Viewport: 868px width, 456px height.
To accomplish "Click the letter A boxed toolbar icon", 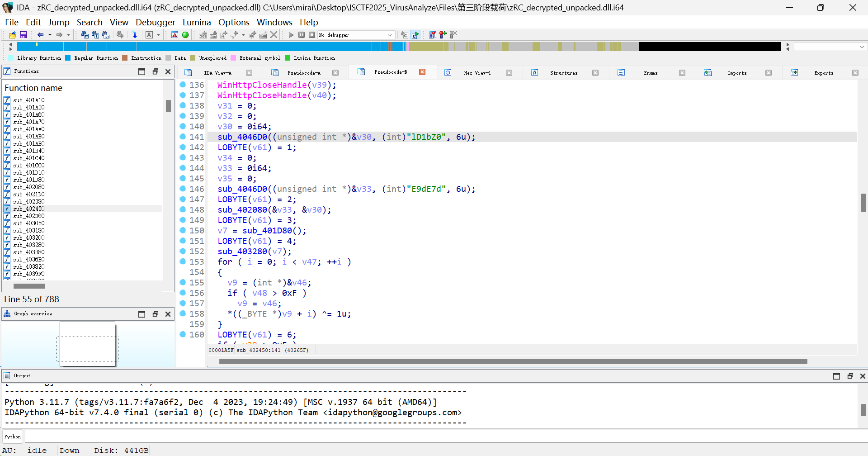I will 149,35.
